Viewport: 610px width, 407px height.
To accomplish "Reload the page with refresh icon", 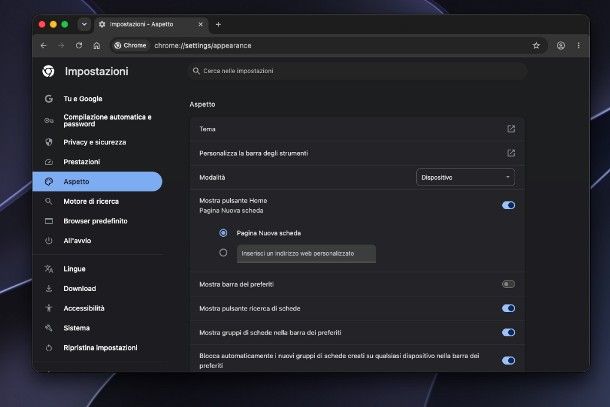I will [79, 46].
